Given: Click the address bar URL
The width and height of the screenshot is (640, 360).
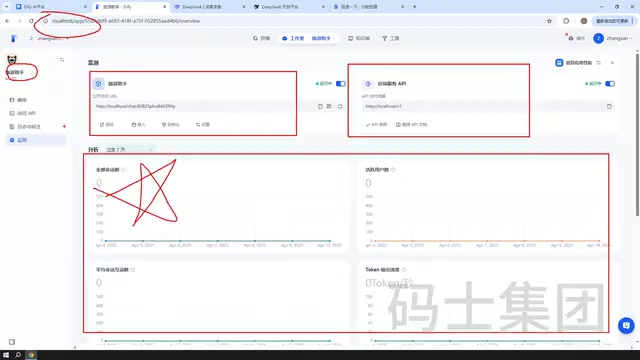Looking at the screenshot, I should 126,21.
